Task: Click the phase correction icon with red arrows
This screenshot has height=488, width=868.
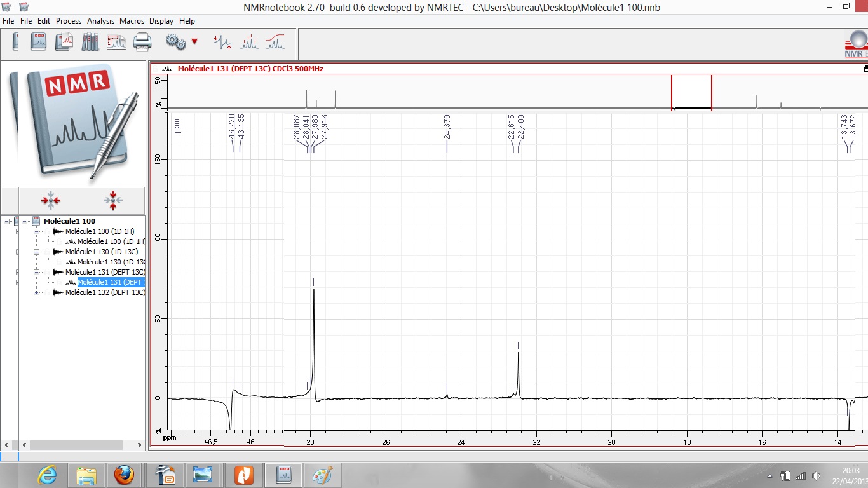Action: point(222,43)
